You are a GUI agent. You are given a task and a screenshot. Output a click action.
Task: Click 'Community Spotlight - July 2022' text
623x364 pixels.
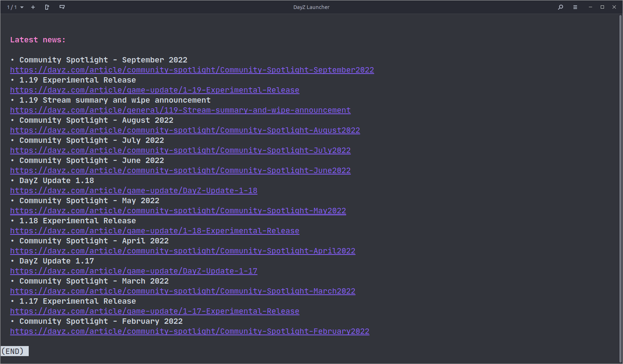pyautogui.click(x=92, y=140)
